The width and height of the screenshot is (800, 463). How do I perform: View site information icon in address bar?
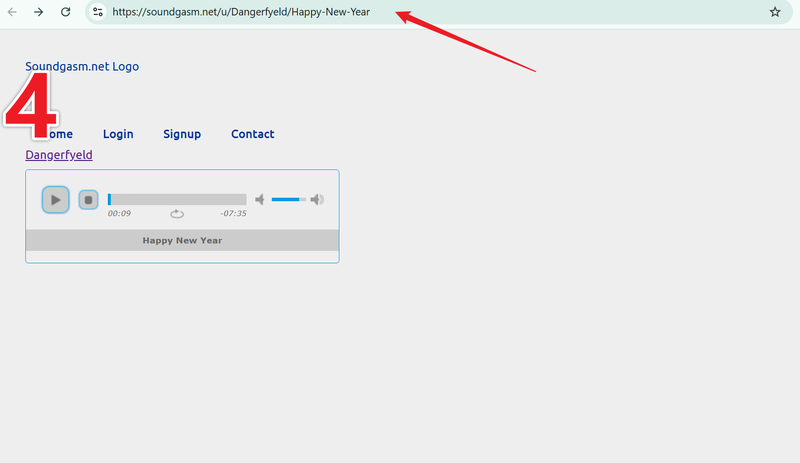point(98,12)
